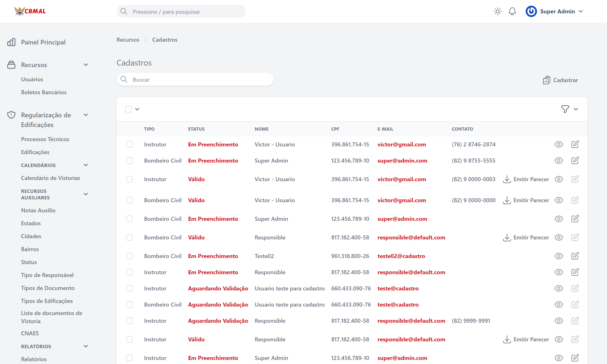Click the CBMAL logo

[30, 11]
